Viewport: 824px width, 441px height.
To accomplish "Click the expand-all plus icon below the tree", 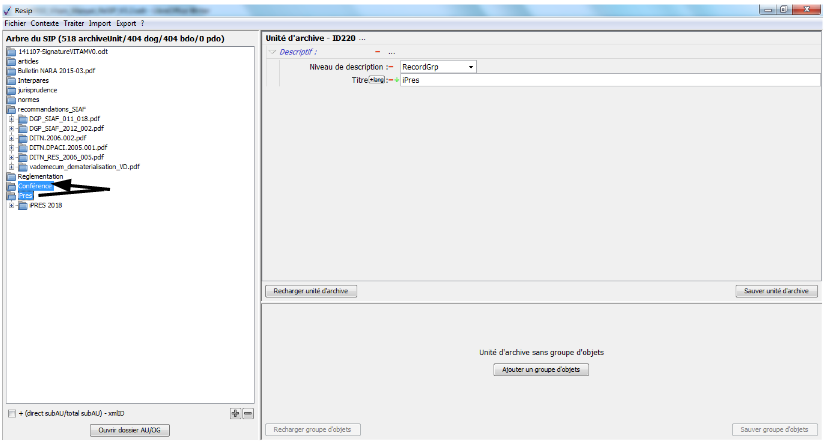I will pyautogui.click(x=235, y=413).
